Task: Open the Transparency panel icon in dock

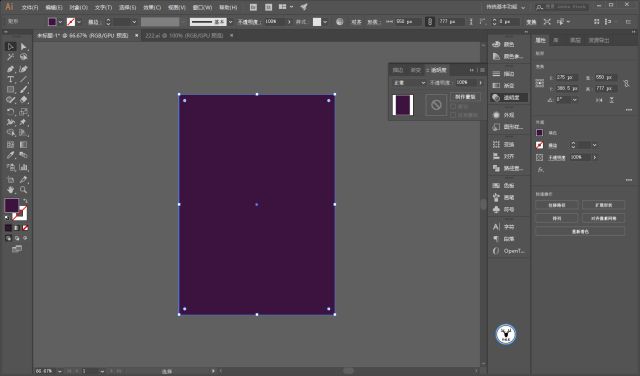Action: 509,98
